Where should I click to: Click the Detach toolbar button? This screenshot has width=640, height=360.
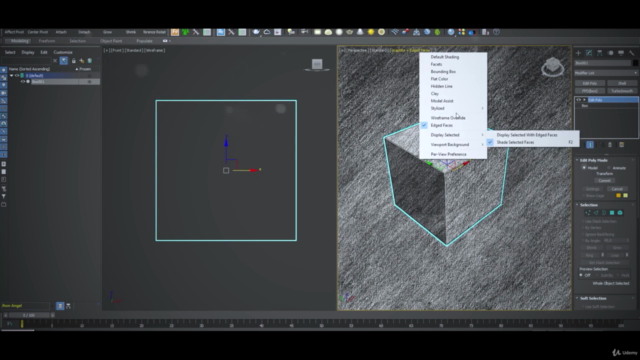(x=84, y=32)
